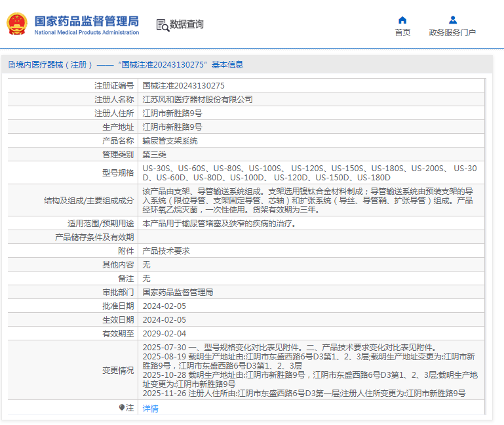Click management category 第三类
This screenshot has height=425, width=504.
[x=154, y=155]
